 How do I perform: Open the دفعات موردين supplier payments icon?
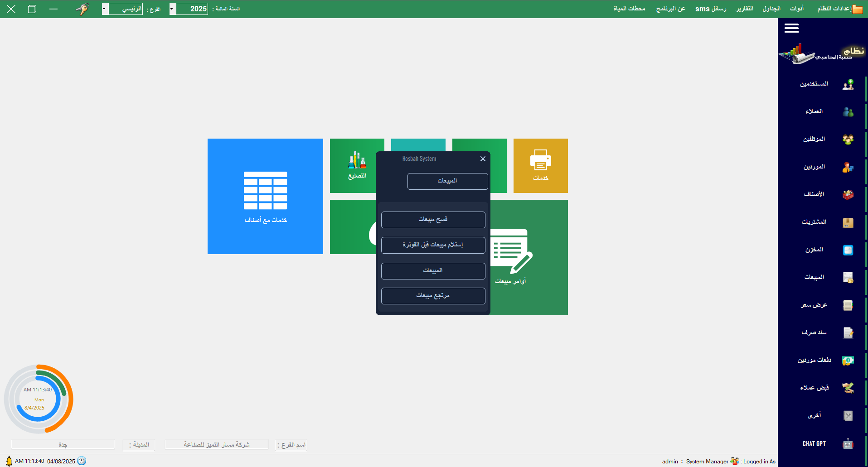(848, 361)
